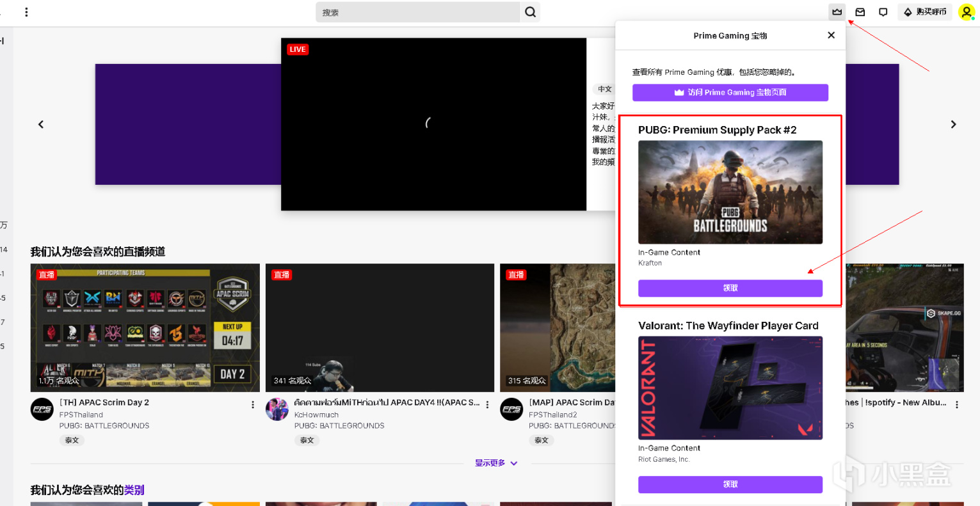Open Valorant: The Wayfinder Player Card title
Screen dimensions: 980x506
[x=728, y=326]
